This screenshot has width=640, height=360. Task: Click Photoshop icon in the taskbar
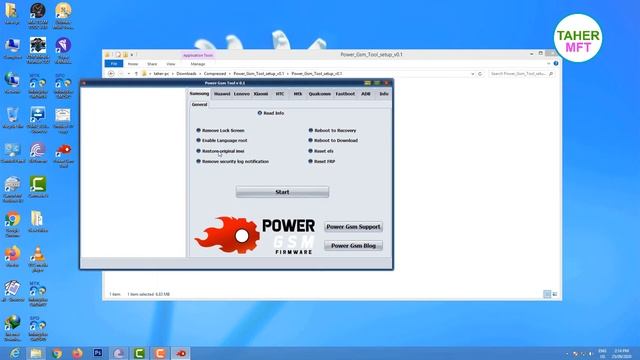(98, 353)
